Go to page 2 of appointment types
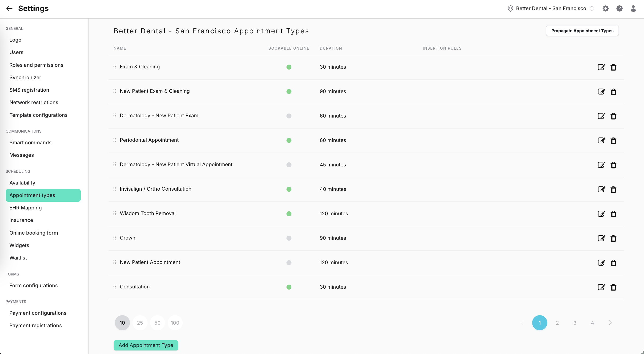 557,323
